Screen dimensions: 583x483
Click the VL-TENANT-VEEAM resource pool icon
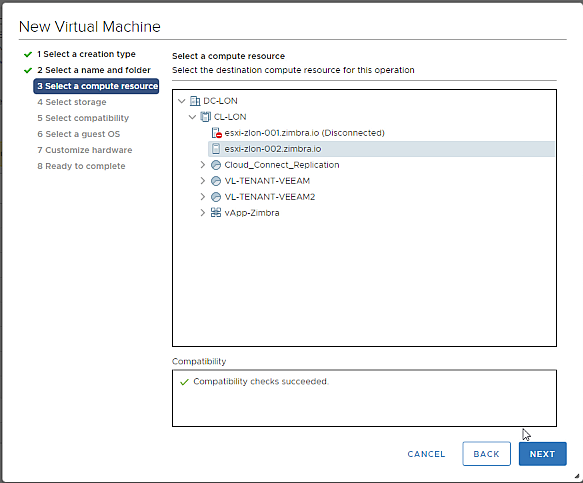point(216,181)
